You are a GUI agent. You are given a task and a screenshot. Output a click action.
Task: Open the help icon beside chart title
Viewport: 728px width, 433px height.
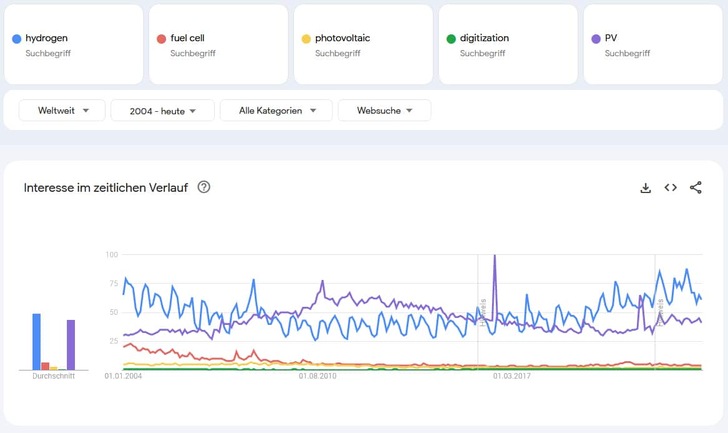204,187
